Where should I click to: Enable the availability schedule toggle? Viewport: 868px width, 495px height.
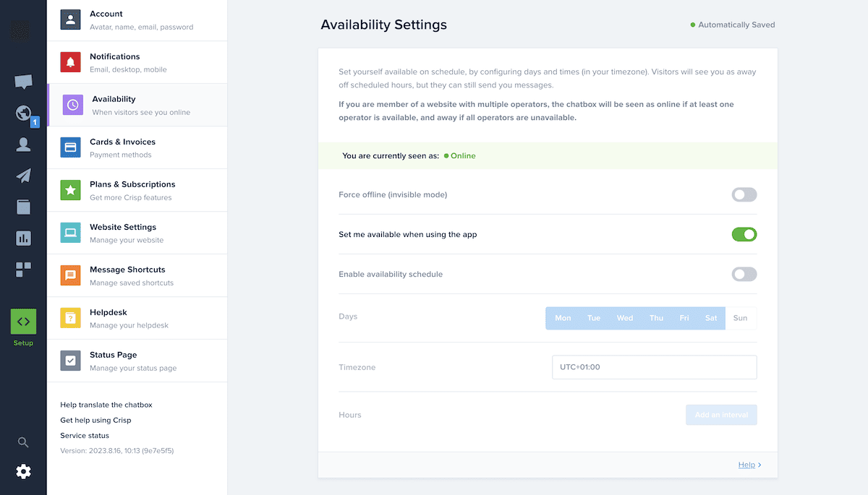pos(744,274)
